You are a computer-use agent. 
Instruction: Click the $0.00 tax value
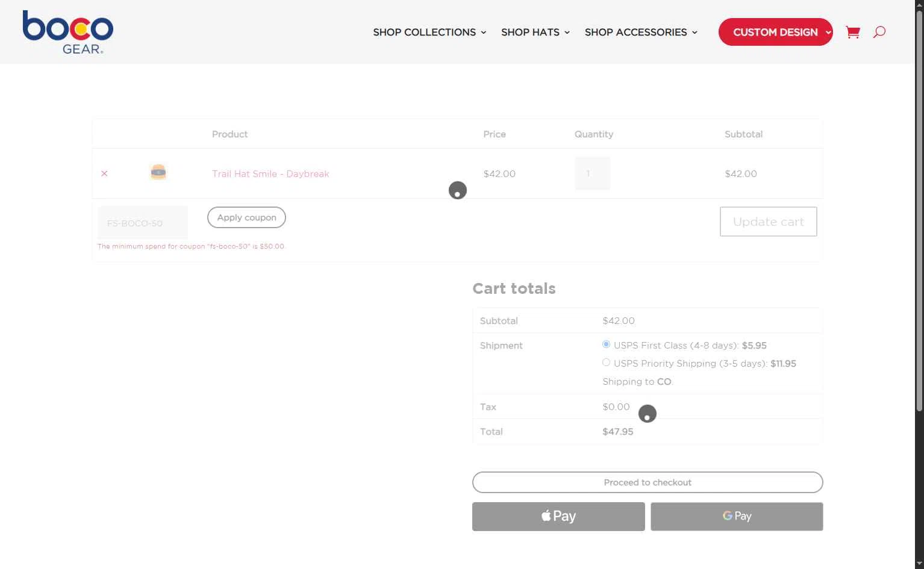pyautogui.click(x=616, y=407)
